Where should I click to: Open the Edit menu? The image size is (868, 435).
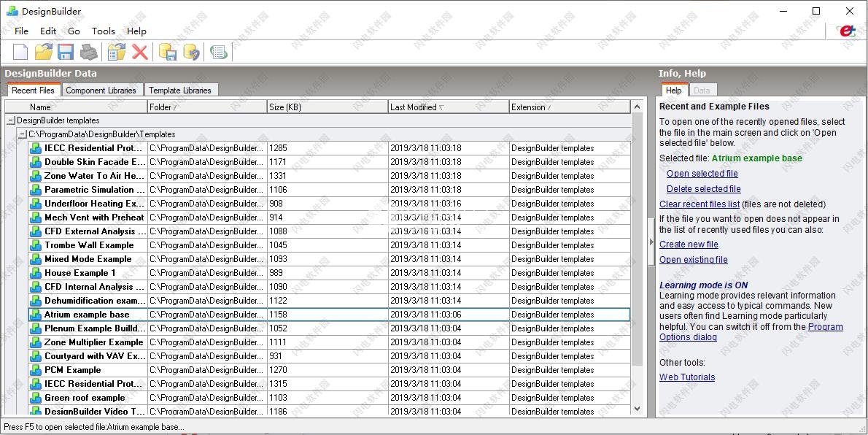[48, 31]
